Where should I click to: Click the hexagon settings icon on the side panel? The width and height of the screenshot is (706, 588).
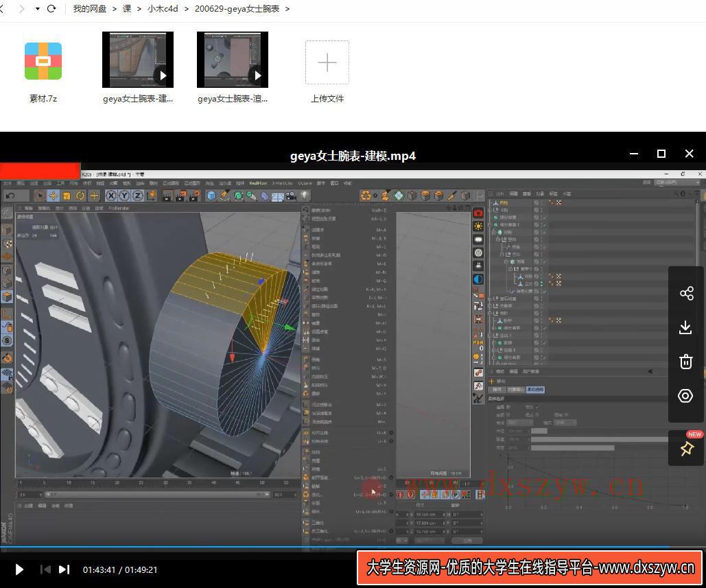click(x=685, y=396)
